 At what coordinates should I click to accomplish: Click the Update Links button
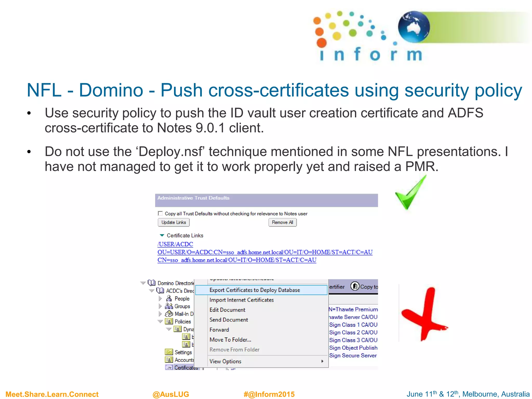174,222
